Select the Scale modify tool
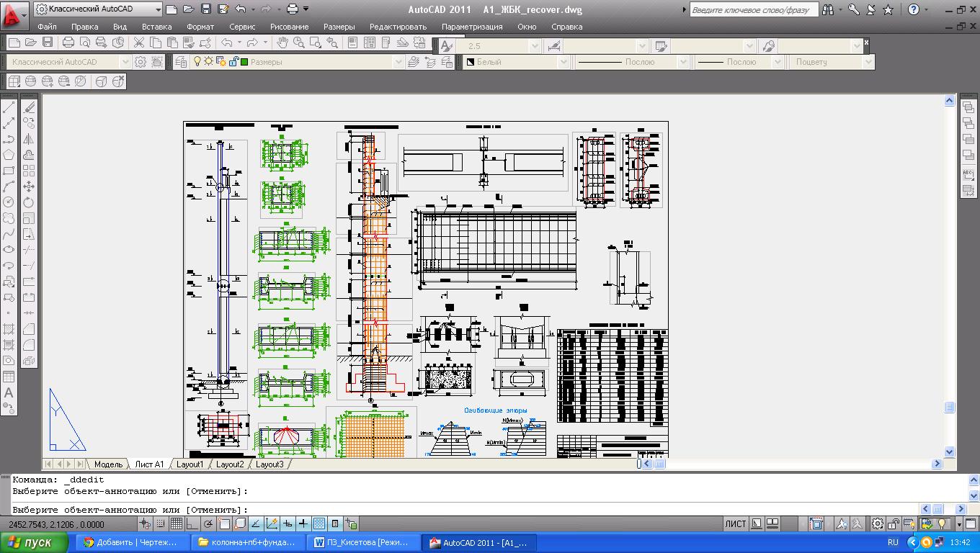Screen dimensions: 980x553 pyautogui.click(x=29, y=218)
